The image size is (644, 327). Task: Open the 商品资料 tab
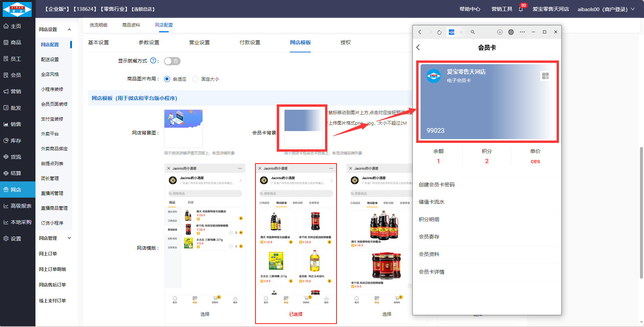pos(131,25)
